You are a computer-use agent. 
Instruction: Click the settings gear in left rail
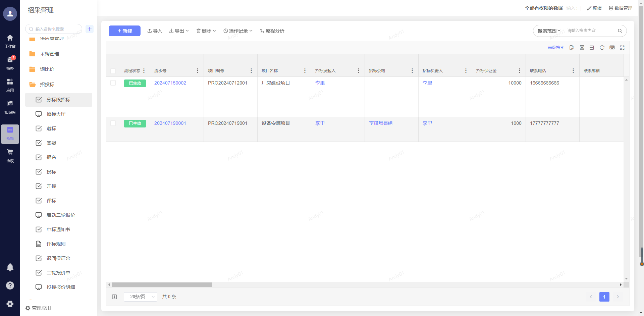(x=10, y=304)
